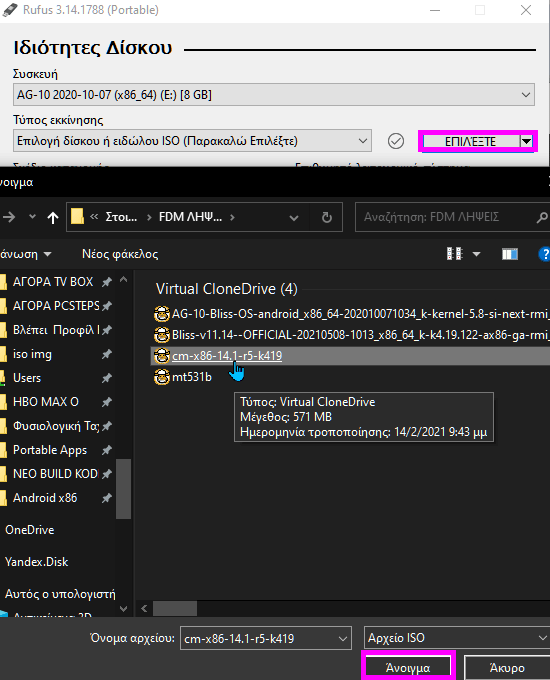Click the magnifier search icon
Screen dimensions: 550x680
click(x=542, y=217)
